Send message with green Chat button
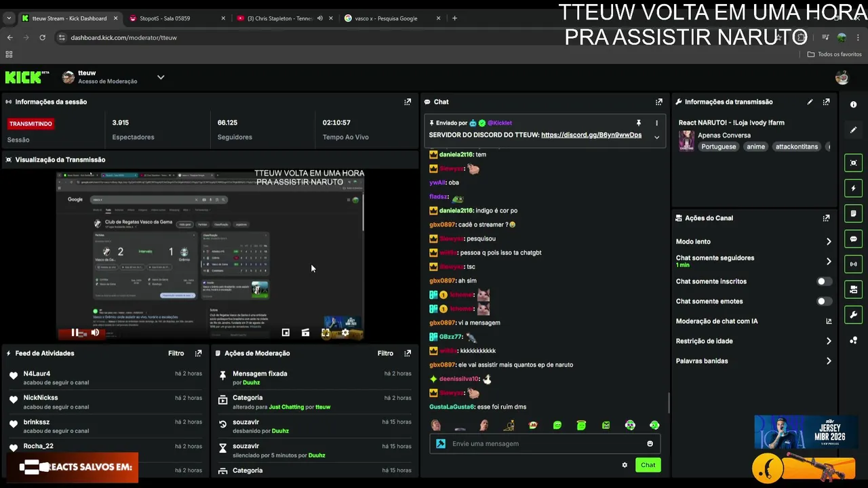Image resolution: width=868 pixels, height=488 pixels. tap(648, 465)
